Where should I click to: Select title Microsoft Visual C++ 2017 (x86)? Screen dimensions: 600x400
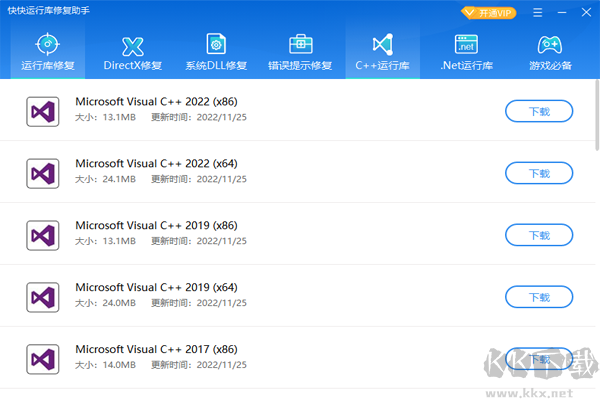pos(156,349)
